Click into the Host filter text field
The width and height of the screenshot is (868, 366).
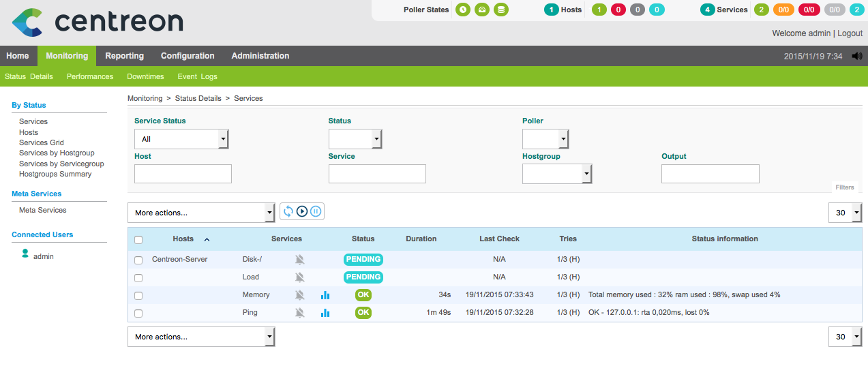pyautogui.click(x=183, y=174)
